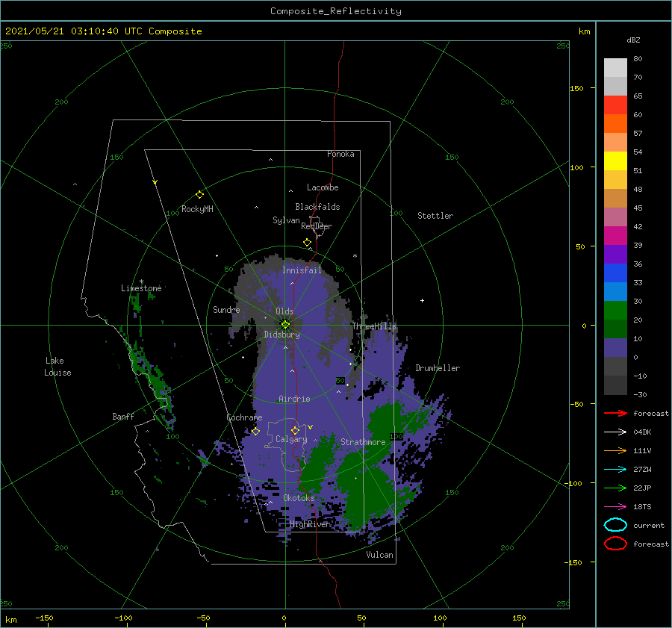Click the asterisk marker above Limestone
The width and height of the screenshot is (672, 628).
pyautogui.click(x=141, y=282)
